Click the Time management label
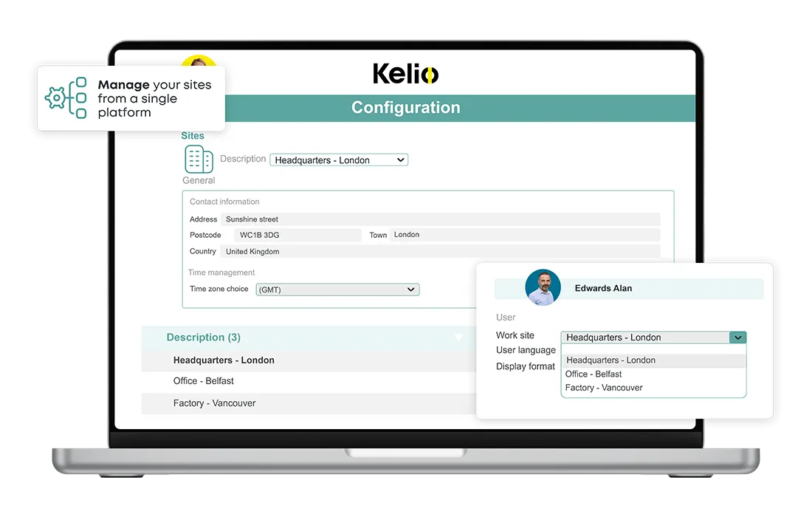 (x=221, y=273)
